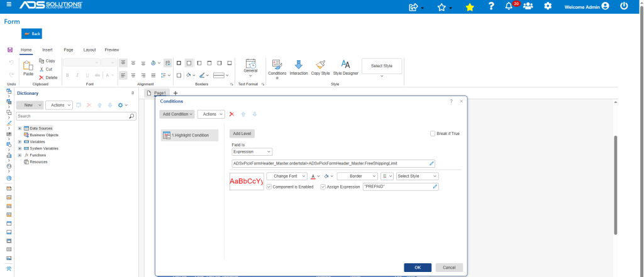Click the yellow favorites star icon
The image size is (644, 277).
click(x=470, y=7)
